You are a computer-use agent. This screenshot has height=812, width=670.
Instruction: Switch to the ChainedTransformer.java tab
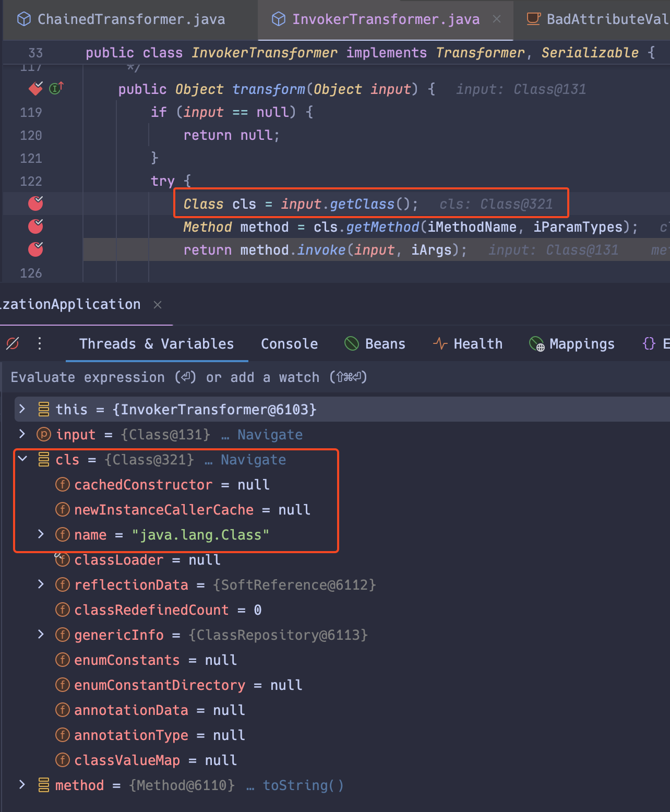click(130, 19)
